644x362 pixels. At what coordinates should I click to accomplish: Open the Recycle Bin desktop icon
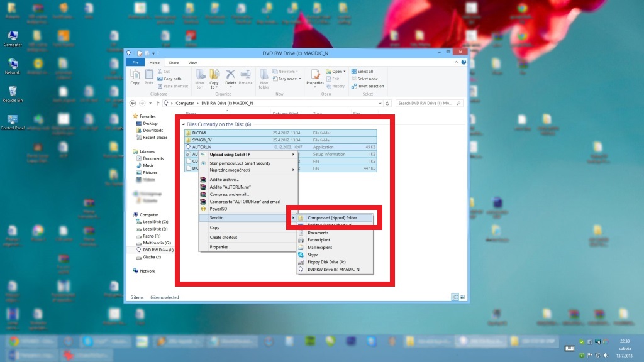pos(12,94)
